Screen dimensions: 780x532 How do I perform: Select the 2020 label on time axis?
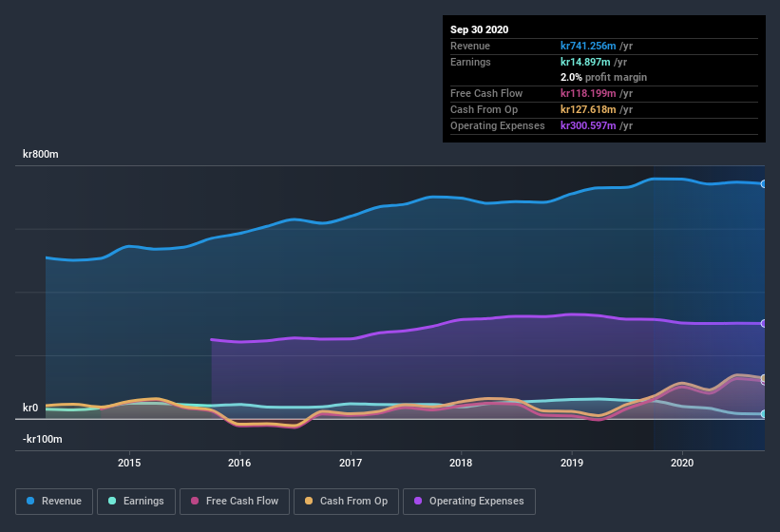[682, 463]
